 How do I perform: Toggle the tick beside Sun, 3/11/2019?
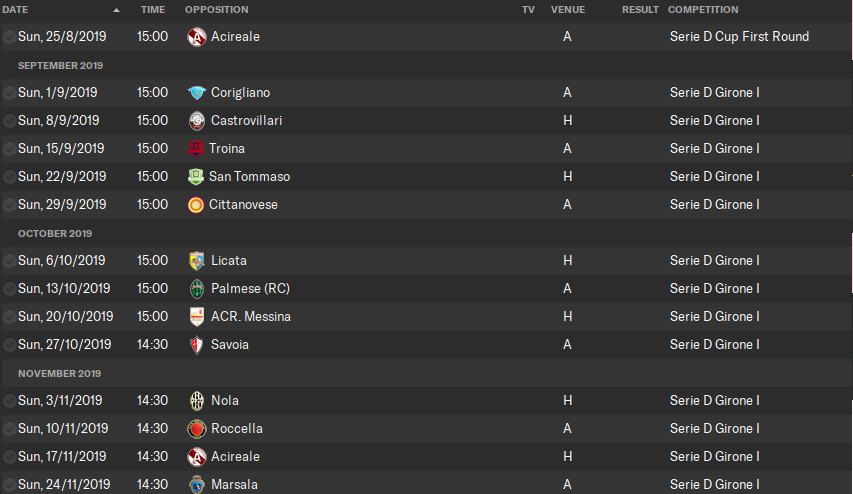tap(9, 401)
